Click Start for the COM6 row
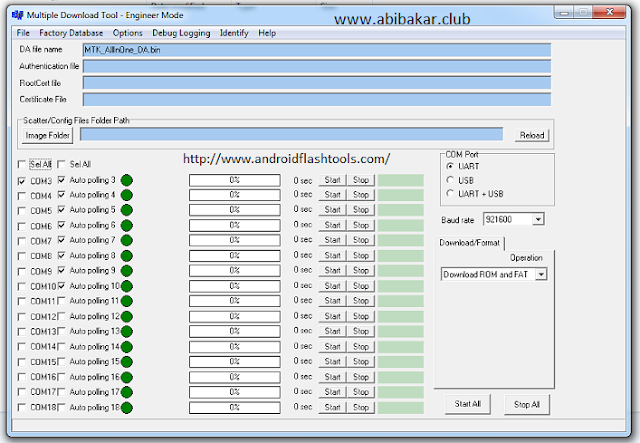 pyautogui.click(x=333, y=225)
